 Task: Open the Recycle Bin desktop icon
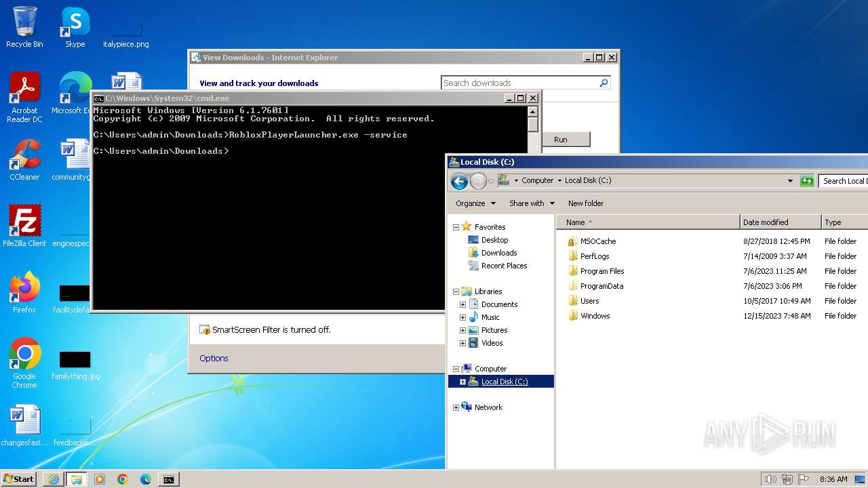point(24,27)
